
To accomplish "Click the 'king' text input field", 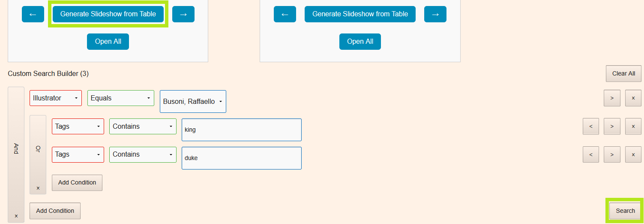I will click(x=242, y=130).
